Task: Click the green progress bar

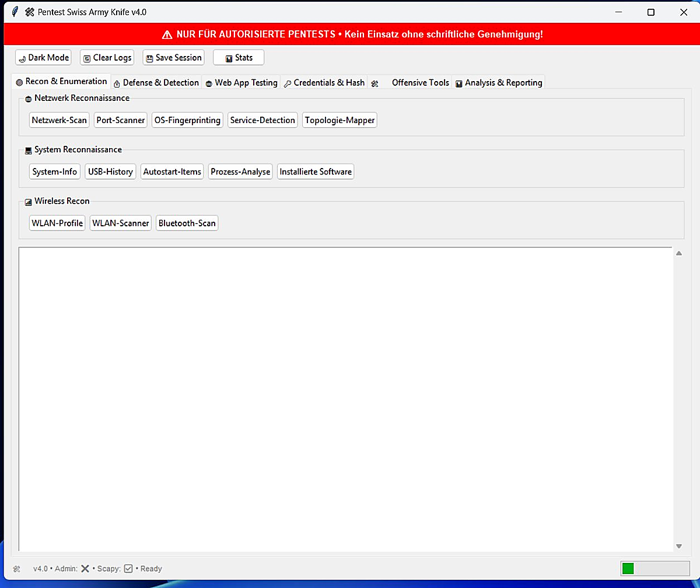Action: pyautogui.click(x=628, y=569)
